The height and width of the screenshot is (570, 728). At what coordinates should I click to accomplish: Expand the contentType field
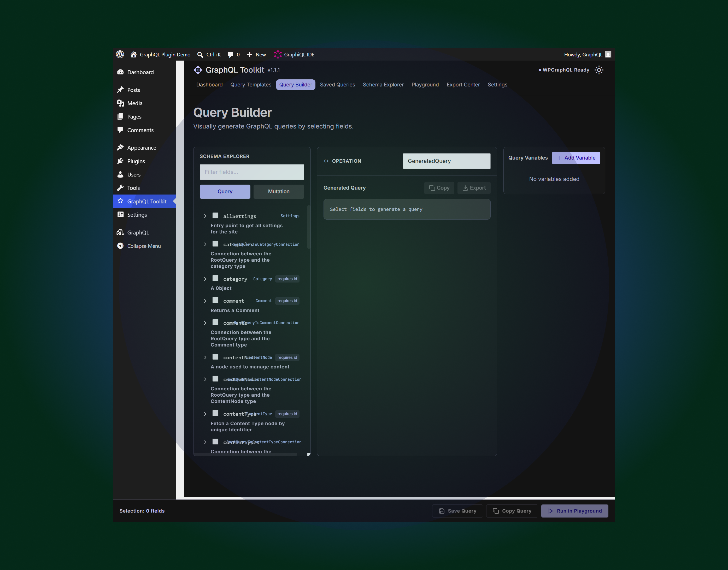[205, 414]
